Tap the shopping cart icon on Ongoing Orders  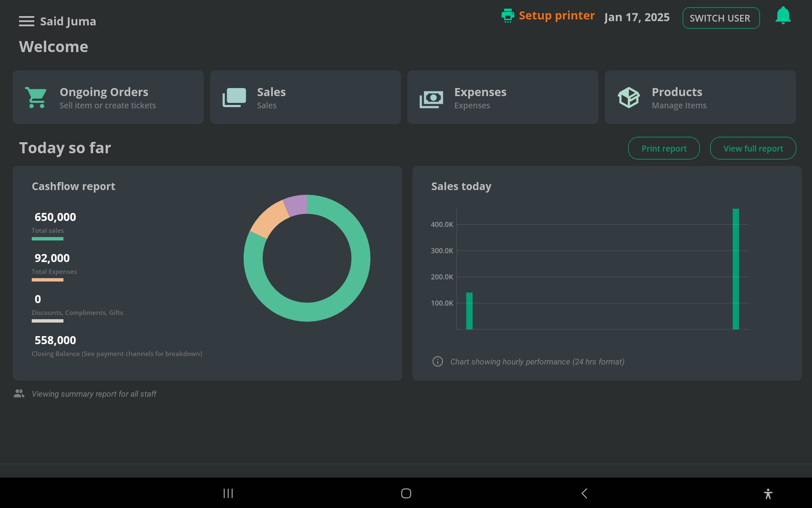(x=36, y=97)
